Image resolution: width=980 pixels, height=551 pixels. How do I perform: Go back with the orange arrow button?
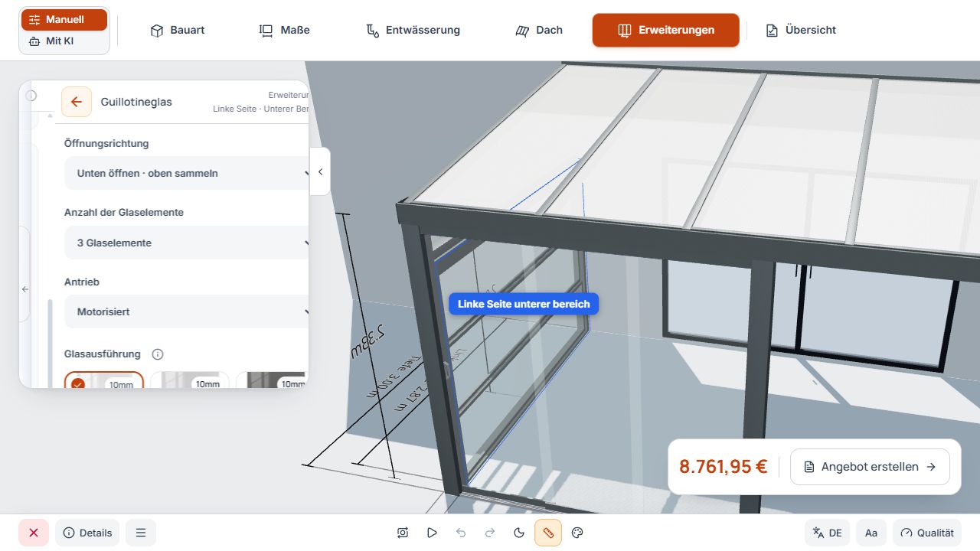point(77,102)
